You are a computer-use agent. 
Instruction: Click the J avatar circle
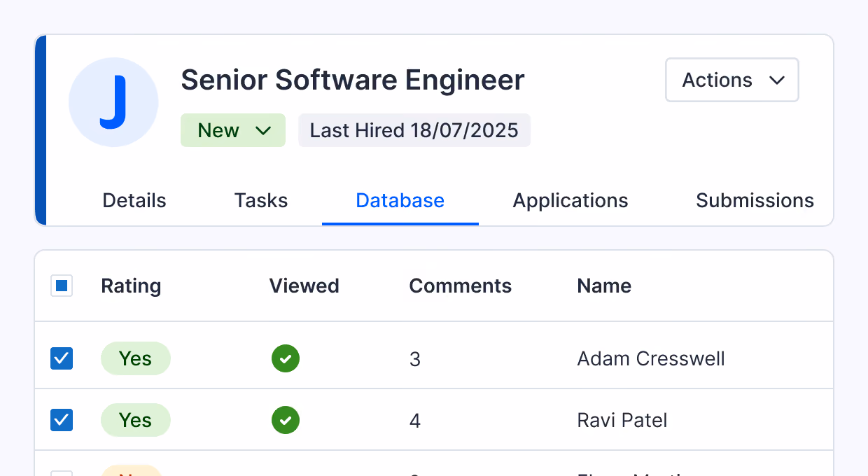113,102
